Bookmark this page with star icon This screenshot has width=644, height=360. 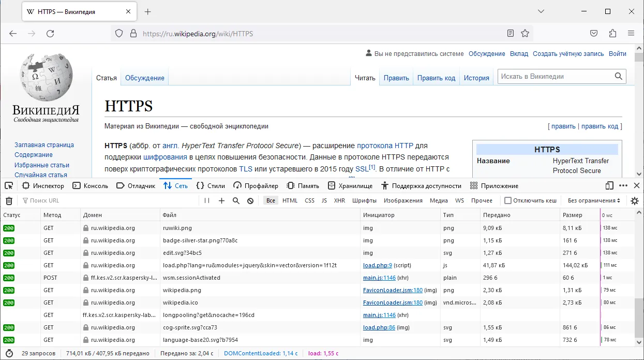(x=525, y=34)
